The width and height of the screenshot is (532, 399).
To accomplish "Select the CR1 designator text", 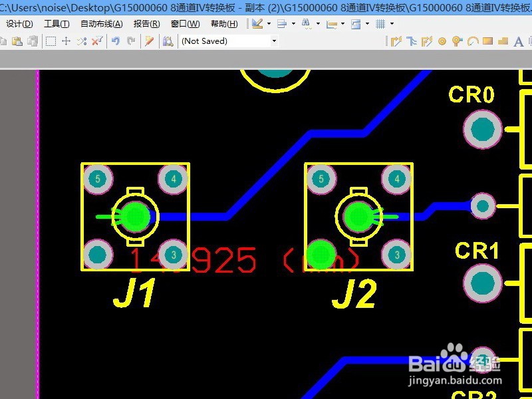I will coord(477,251).
